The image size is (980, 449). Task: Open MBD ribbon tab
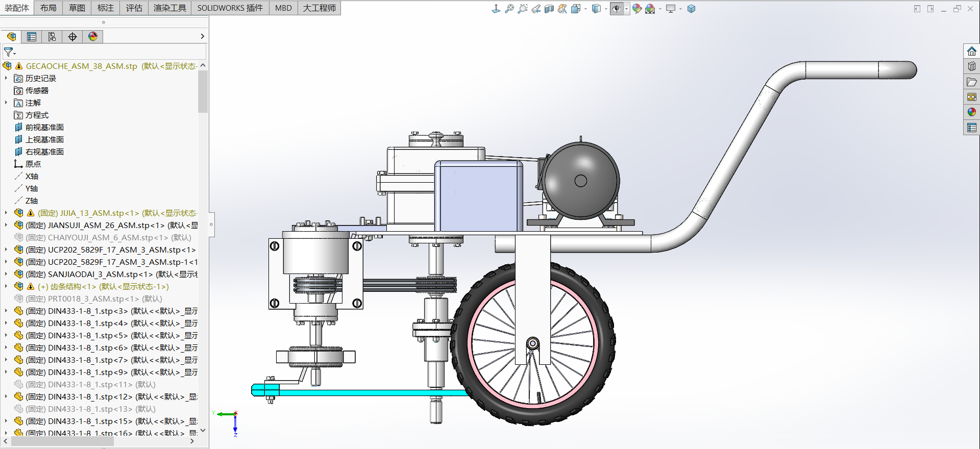pos(283,8)
